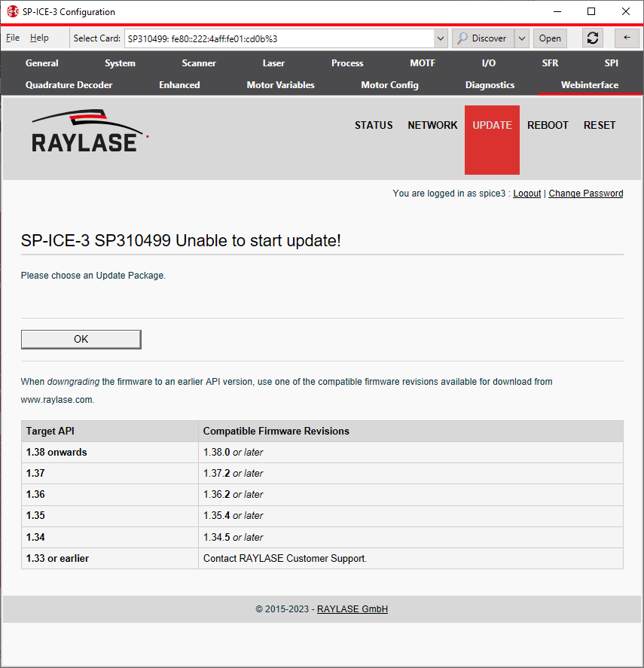Switch to the SPI tab
The width and height of the screenshot is (644, 668).
pyautogui.click(x=611, y=63)
